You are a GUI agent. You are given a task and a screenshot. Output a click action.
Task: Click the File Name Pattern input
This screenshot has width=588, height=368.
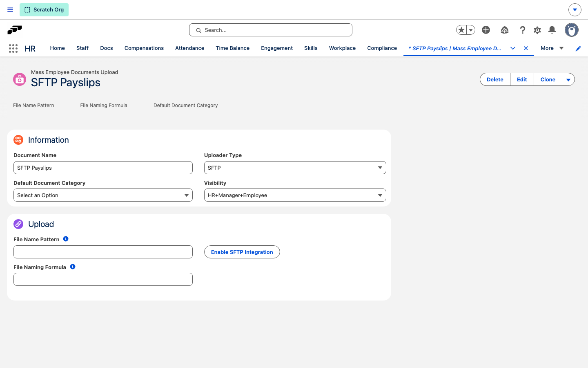103,252
